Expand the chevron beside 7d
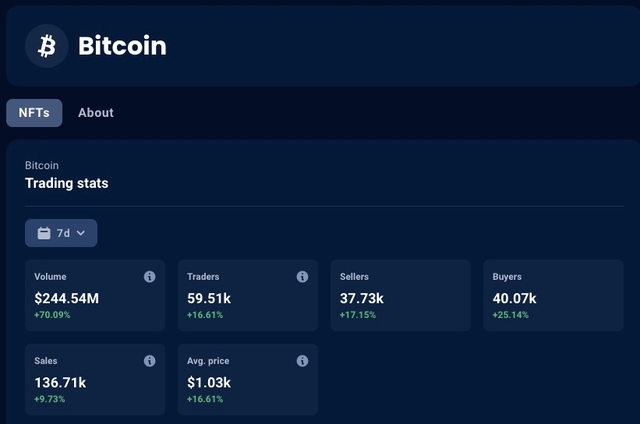Screen dimensions: 640x424 tap(81, 233)
